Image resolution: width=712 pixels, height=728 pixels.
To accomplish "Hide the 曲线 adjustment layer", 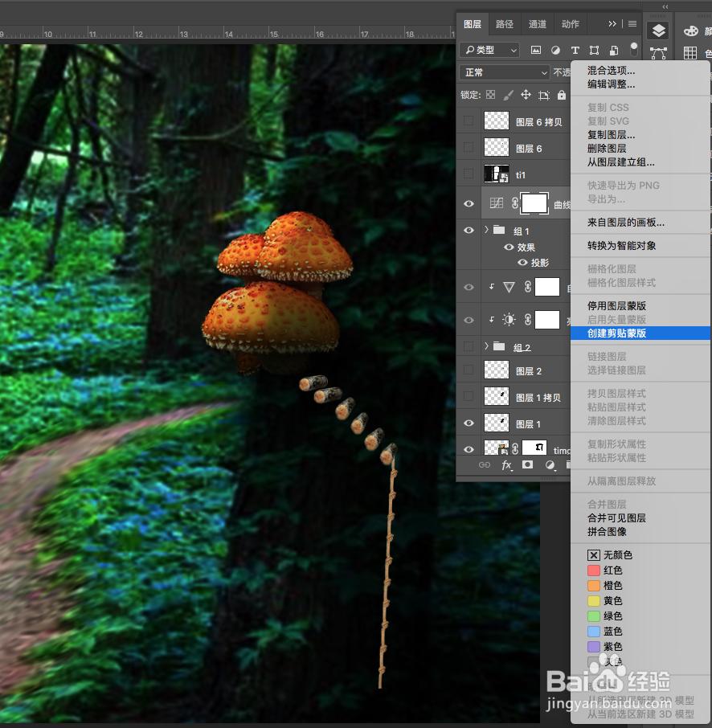I will (469, 203).
